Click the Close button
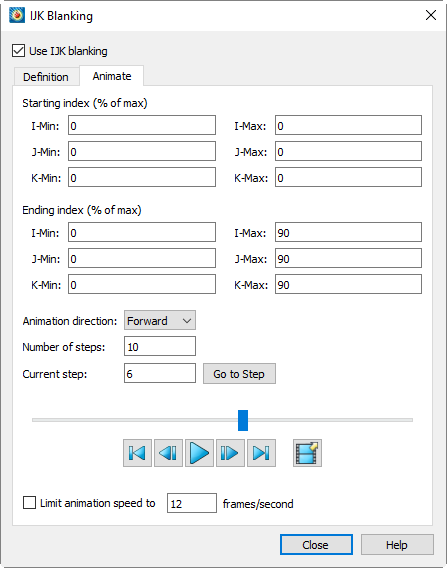The height and width of the screenshot is (568, 447). click(x=316, y=545)
